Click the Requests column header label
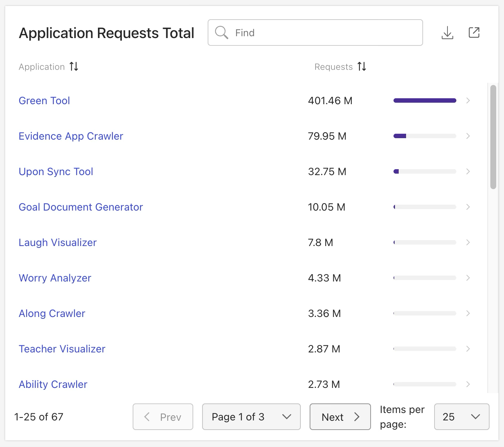Viewport: 504px width, 447px height. point(334,67)
